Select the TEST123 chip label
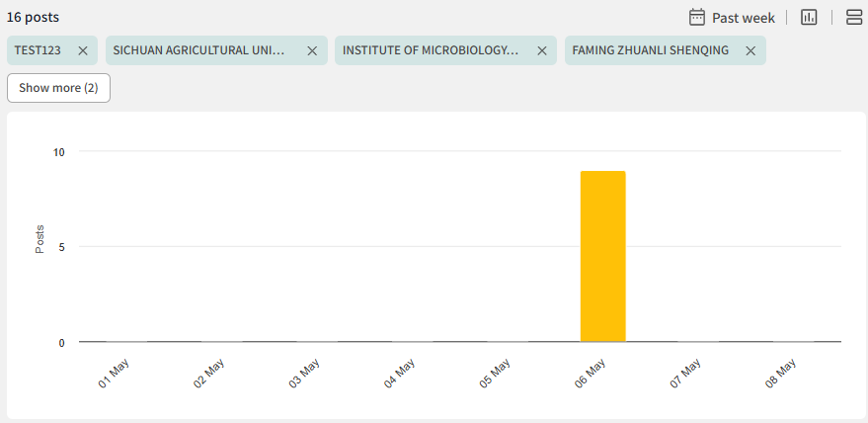 [x=39, y=50]
